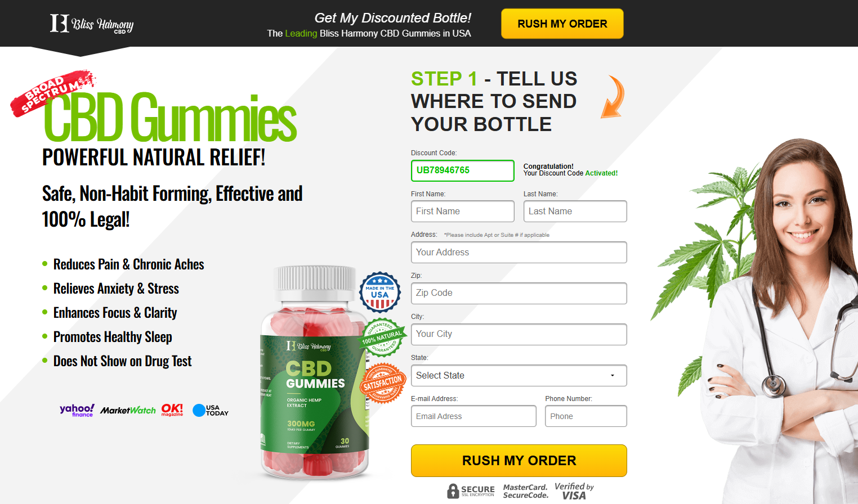Click the MasterCard SecureCode logo
The image size is (858, 504).
tap(526, 491)
